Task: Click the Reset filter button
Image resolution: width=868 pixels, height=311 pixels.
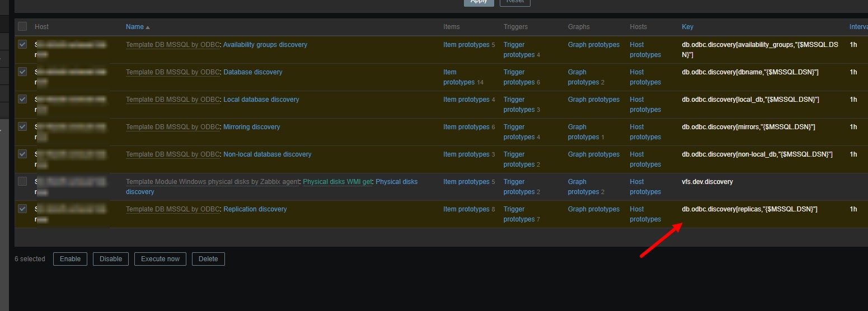Action: pos(515,2)
